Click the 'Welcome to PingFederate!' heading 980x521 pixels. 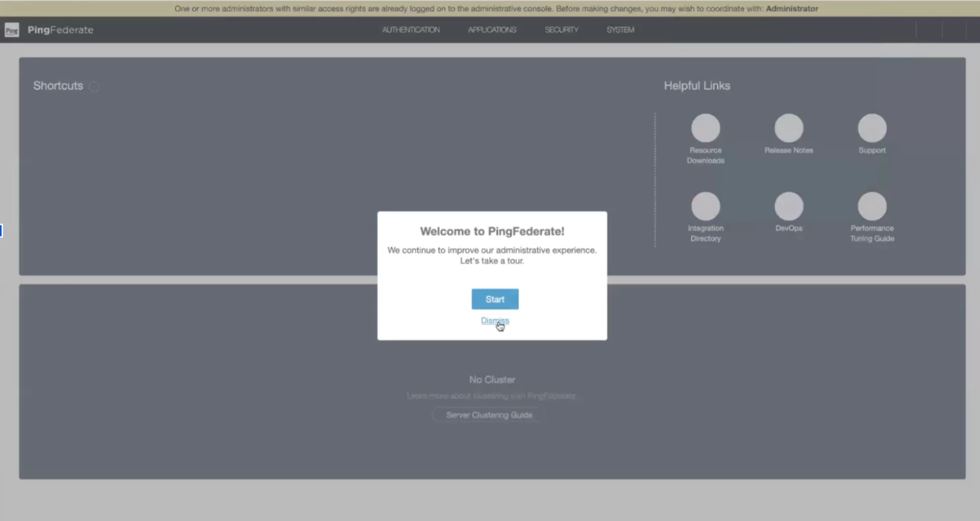pyautogui.click(x=492, y=232)
